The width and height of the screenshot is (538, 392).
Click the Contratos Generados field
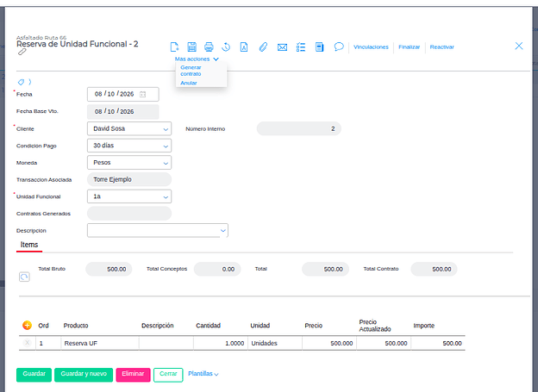click(x=129, y=214)
